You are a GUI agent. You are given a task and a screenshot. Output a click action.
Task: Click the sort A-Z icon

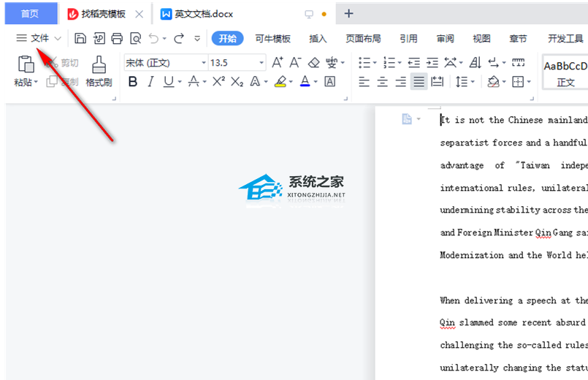coord(476,62)
